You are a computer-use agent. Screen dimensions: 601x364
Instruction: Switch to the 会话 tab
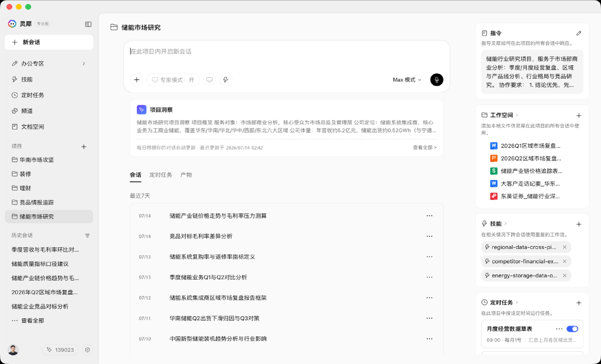point(135,174)
